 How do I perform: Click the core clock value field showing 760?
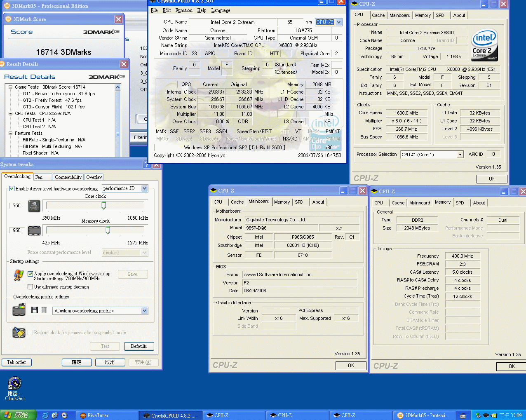point(17,206)
